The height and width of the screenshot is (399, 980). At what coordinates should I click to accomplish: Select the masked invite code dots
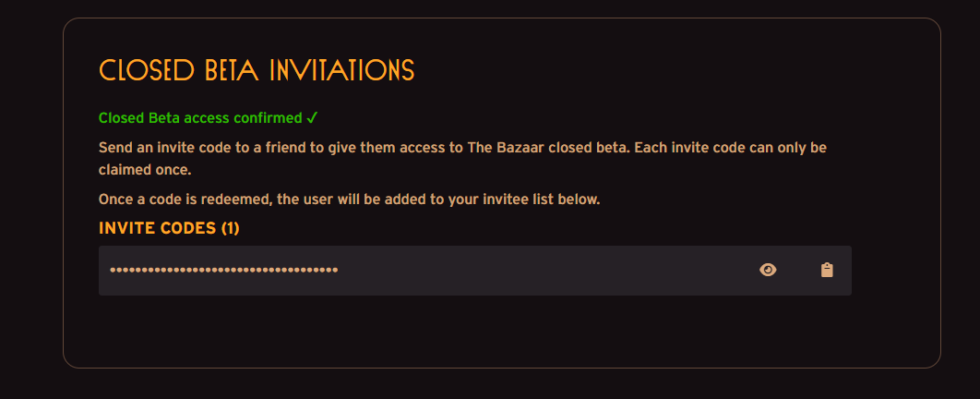(x=223, y=271)
